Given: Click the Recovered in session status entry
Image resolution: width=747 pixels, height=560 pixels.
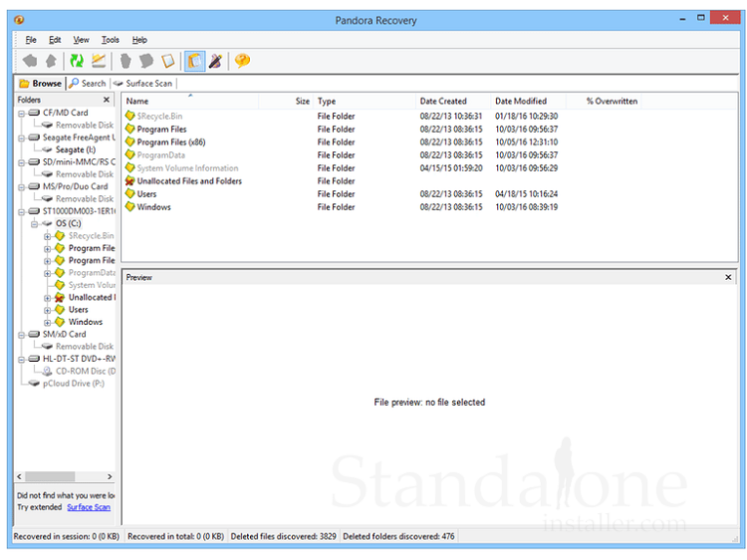Looking at the screenshot, I should 66,537.
